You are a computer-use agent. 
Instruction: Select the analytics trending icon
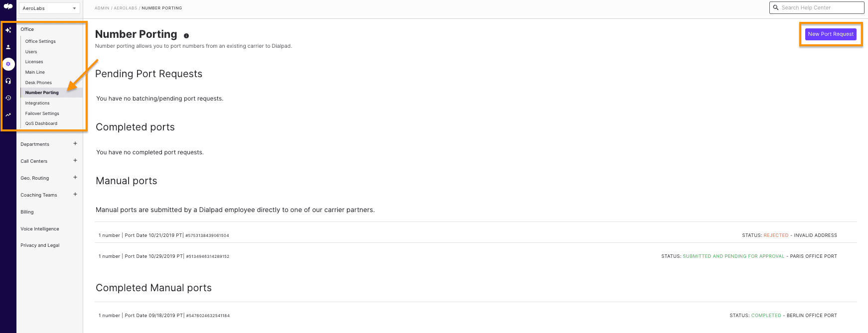(8, 114)
